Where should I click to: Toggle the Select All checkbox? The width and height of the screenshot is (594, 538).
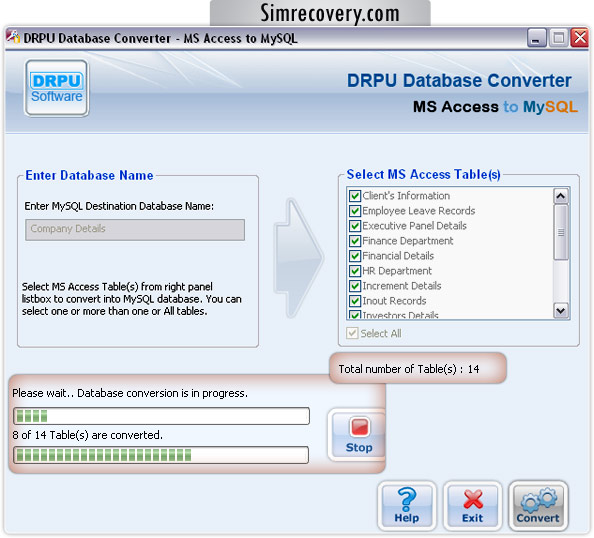click(x=352, y=333)
